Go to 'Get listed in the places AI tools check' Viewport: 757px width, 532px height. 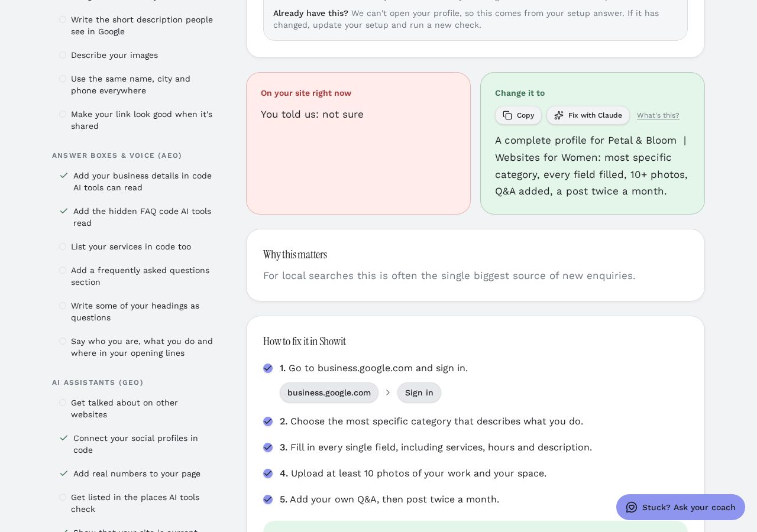[135, 503]
